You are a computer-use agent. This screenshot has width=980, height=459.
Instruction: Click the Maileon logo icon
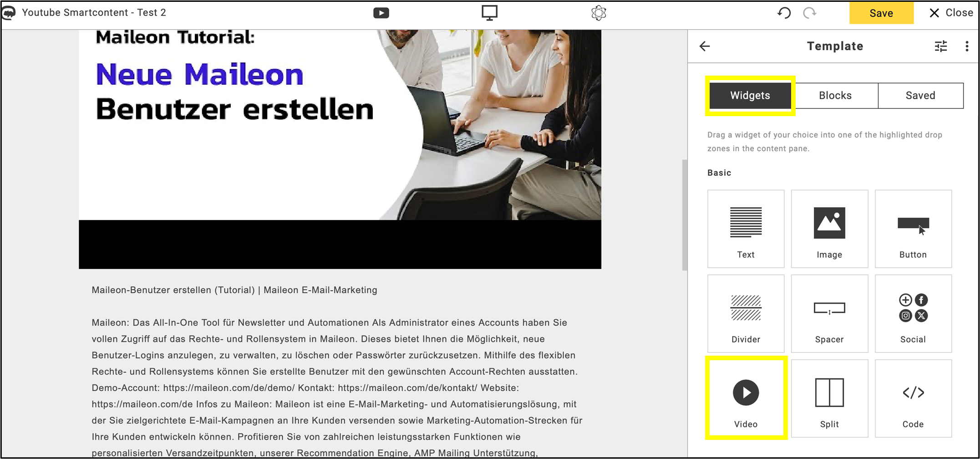tap(9, 13)
